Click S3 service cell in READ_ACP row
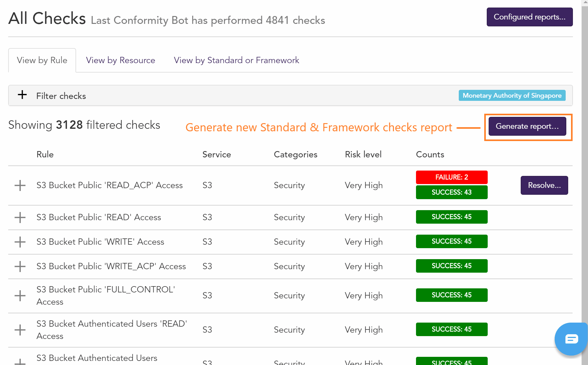 click(x=207, y=185)
